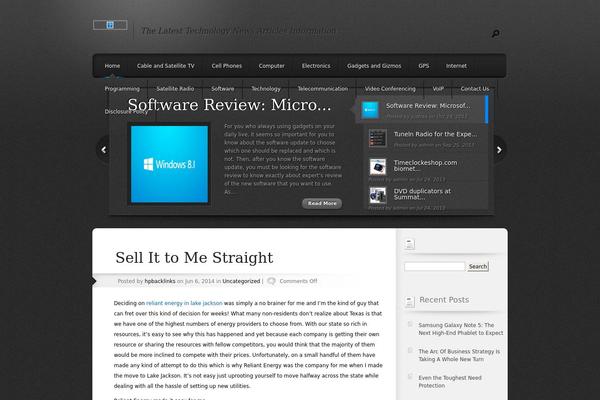Screen dimensions: 600x400
Task: Open the Sell It to Me Straight title
Action: pyautogui.click(x=194, y=258)
